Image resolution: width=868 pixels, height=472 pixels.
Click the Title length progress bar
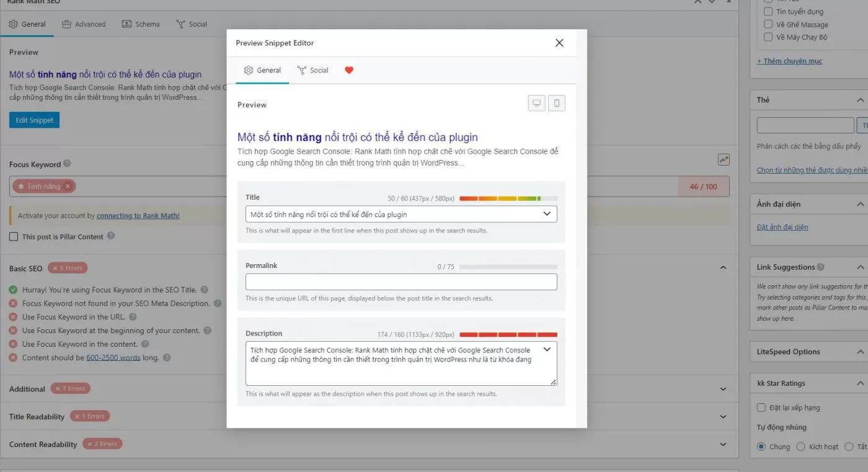(508, 198)
